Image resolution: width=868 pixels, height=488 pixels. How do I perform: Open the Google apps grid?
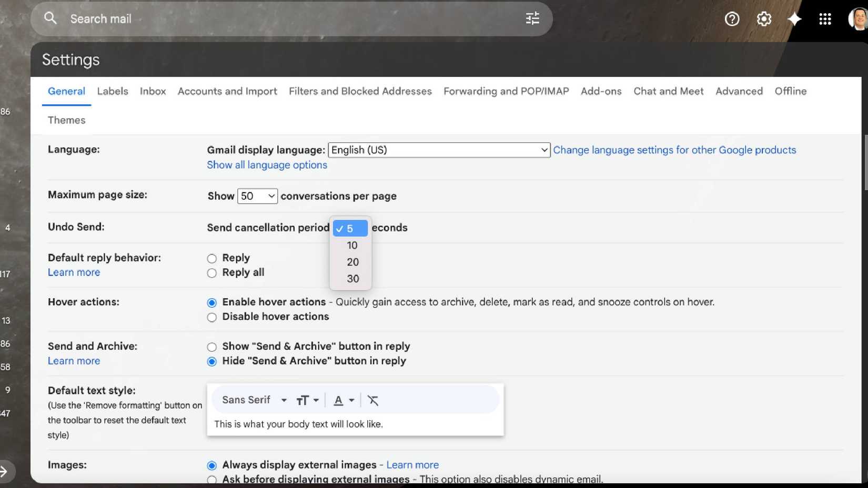825,19
